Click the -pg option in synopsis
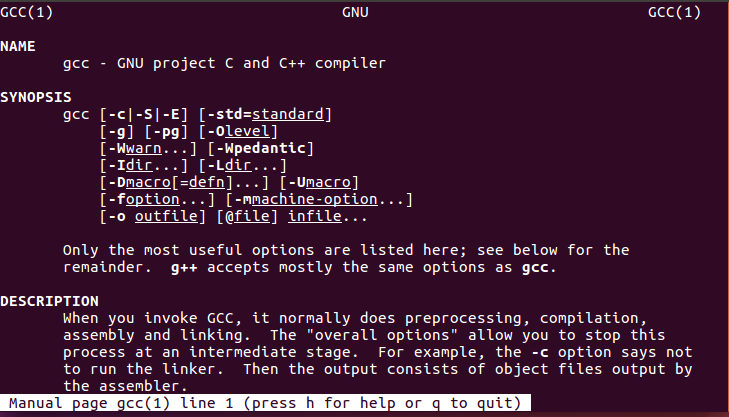 pos(166,132)
